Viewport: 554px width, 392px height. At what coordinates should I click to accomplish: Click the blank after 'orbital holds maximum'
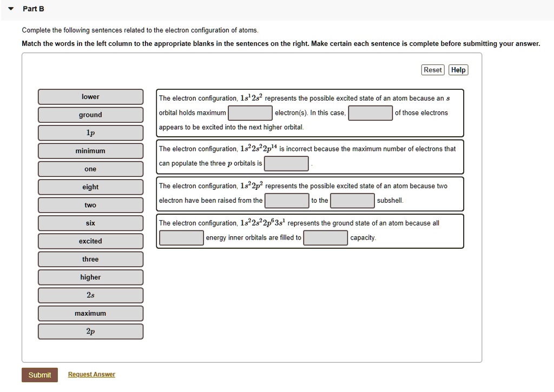(250, 113)
